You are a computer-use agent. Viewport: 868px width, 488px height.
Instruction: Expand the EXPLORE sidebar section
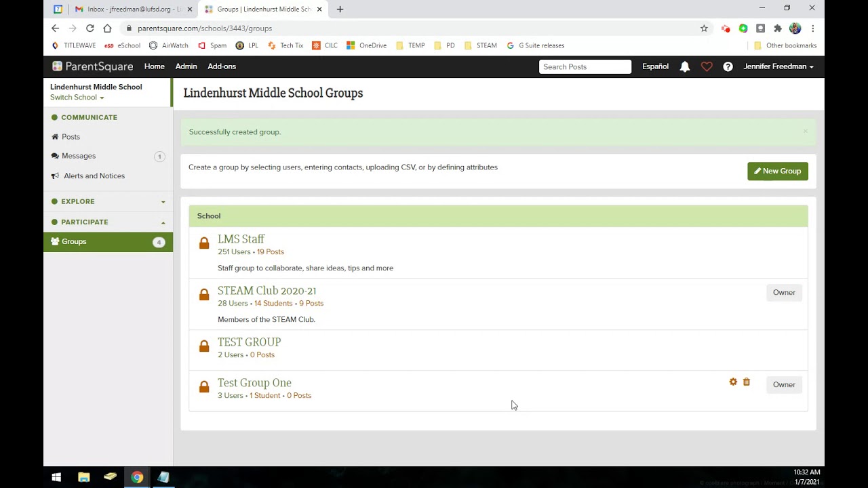point(108,201)
